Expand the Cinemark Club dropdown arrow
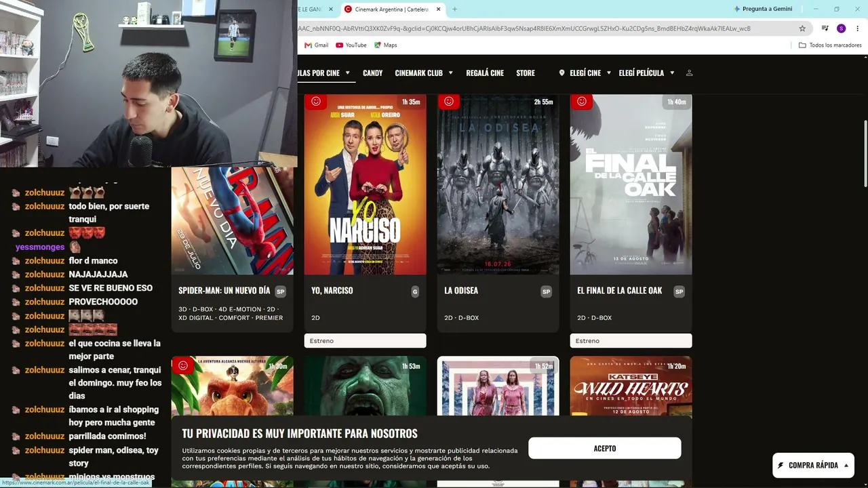This screenshot has width=868, height=488. tap(450, 73)
